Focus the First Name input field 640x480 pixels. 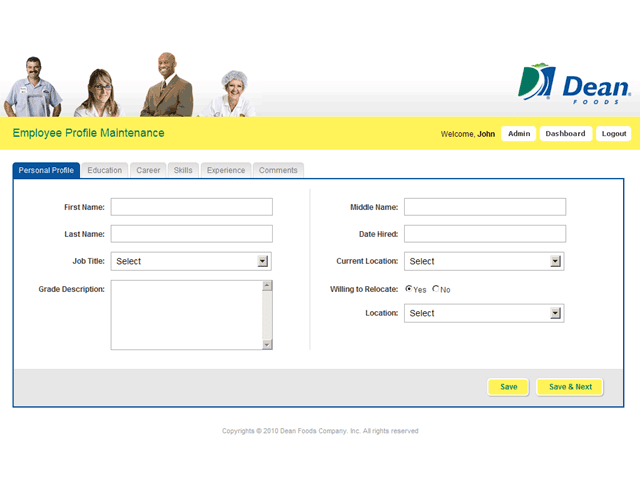click(x=191, y=207)
